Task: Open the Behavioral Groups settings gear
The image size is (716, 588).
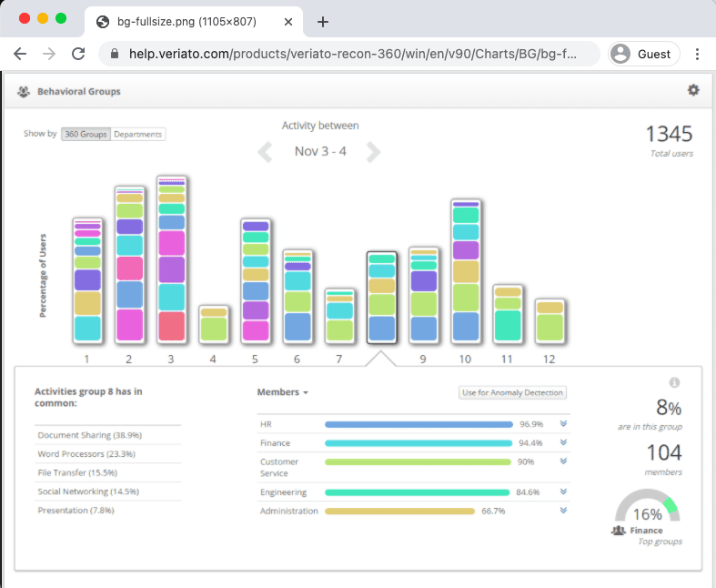Action: click(693, 90)
